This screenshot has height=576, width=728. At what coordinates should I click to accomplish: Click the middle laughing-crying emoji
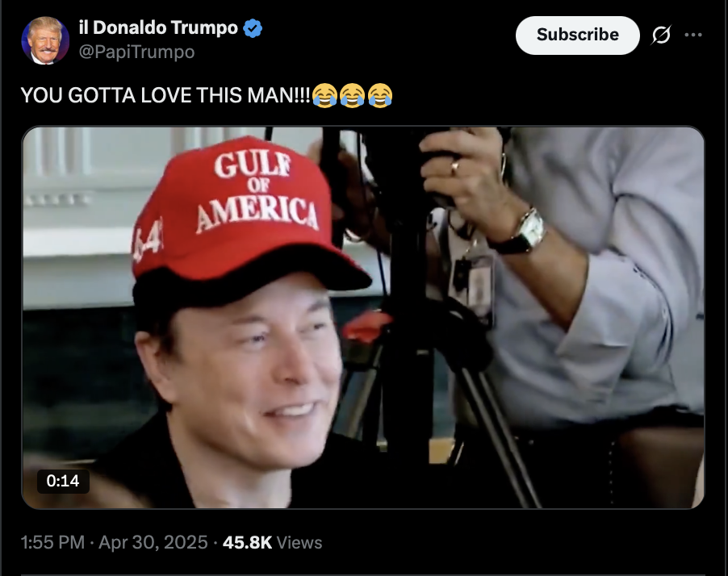353,96
